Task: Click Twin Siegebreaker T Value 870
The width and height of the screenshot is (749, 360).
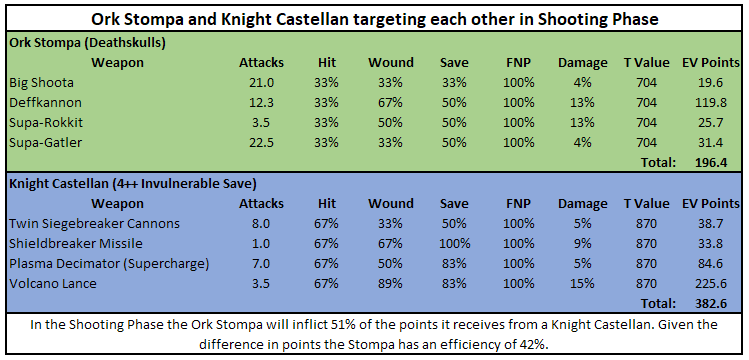Action: [646, 223]
